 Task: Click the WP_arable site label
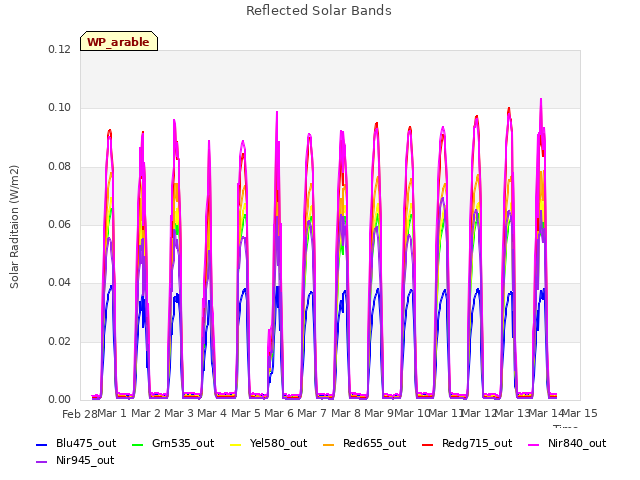119,42
